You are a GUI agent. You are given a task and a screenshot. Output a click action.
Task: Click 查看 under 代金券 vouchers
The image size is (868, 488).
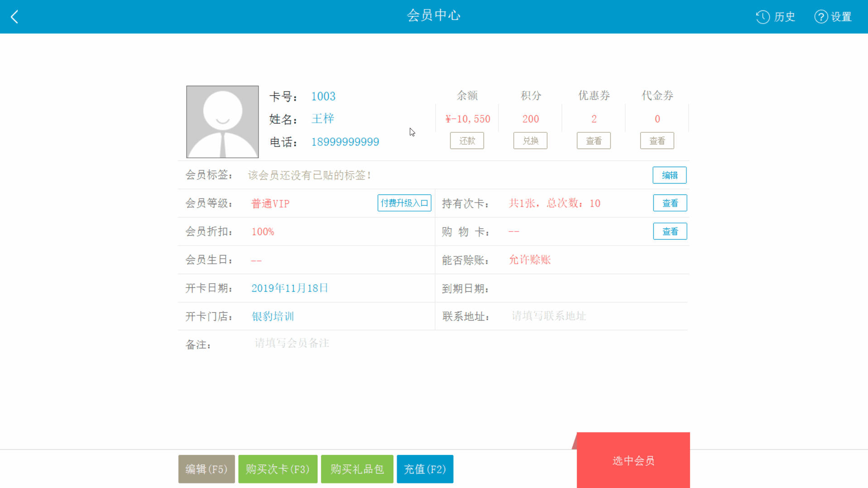(657, 141)
